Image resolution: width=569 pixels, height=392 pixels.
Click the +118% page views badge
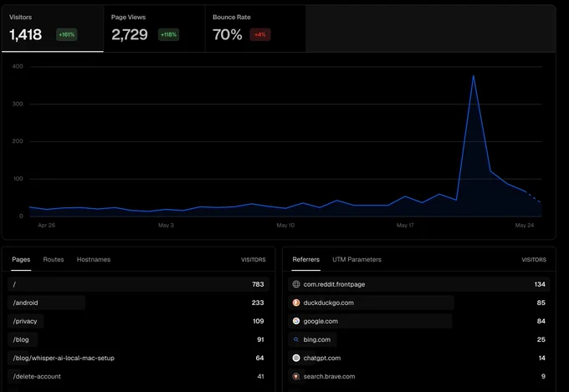pos(169,35)
